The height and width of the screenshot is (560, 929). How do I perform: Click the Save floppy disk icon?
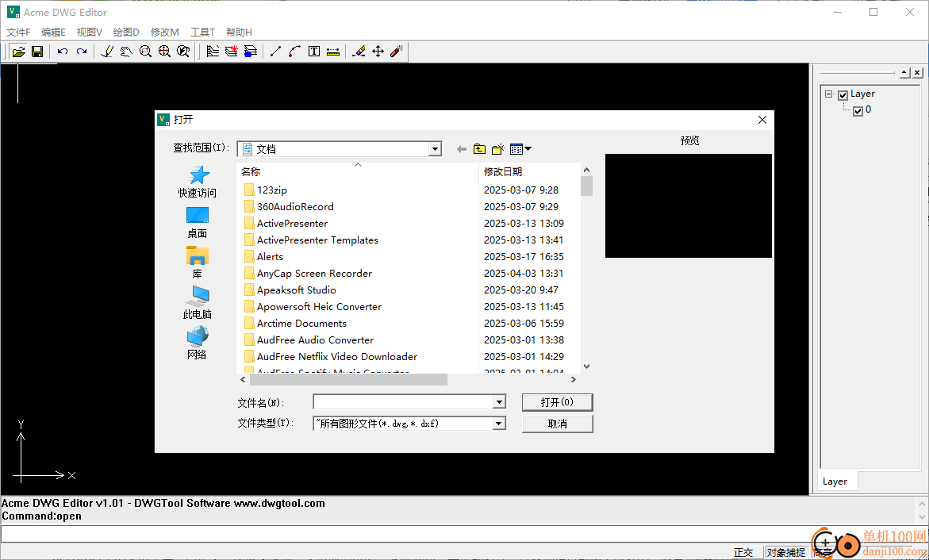(x=37, y=52)
